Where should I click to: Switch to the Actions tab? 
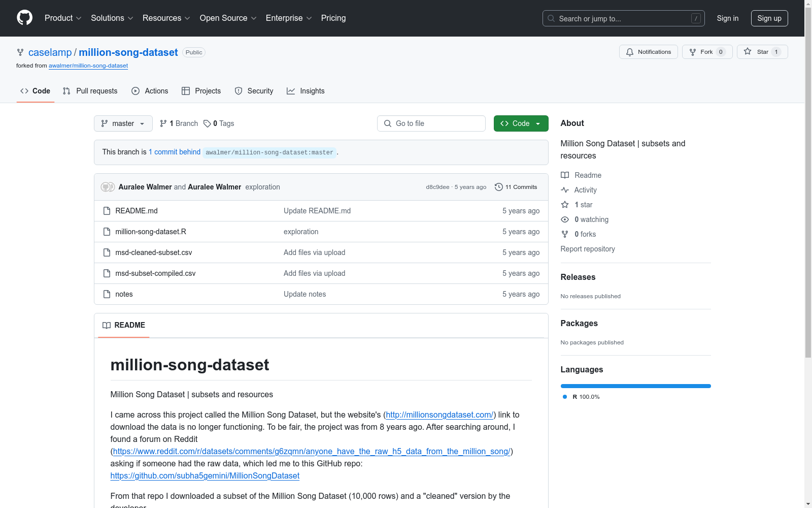pyautogui.click(x=150, y=91)
